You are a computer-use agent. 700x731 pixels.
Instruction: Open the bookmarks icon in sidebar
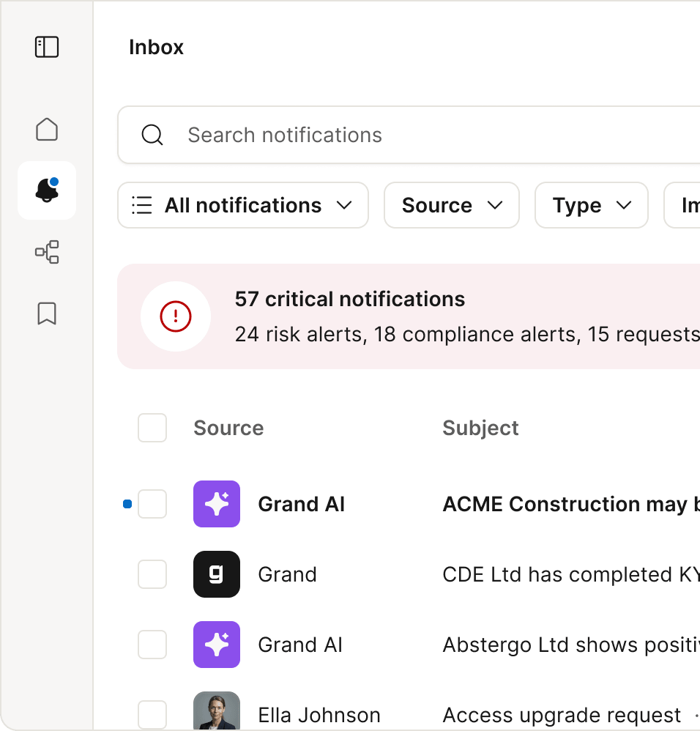(x=47, y=313)
